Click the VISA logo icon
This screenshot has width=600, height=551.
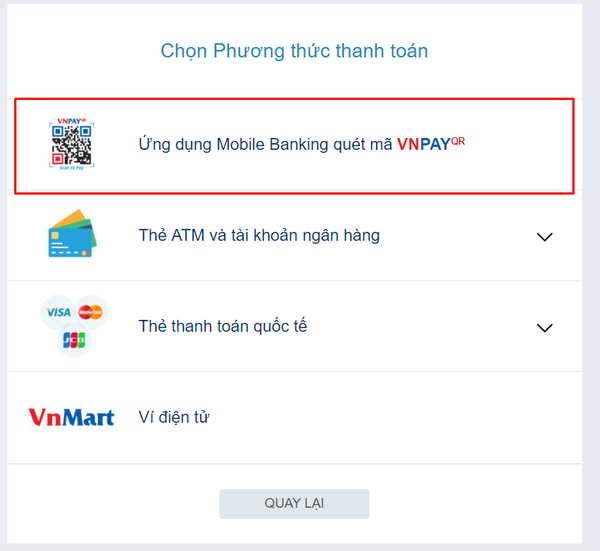tap(58, 312)
